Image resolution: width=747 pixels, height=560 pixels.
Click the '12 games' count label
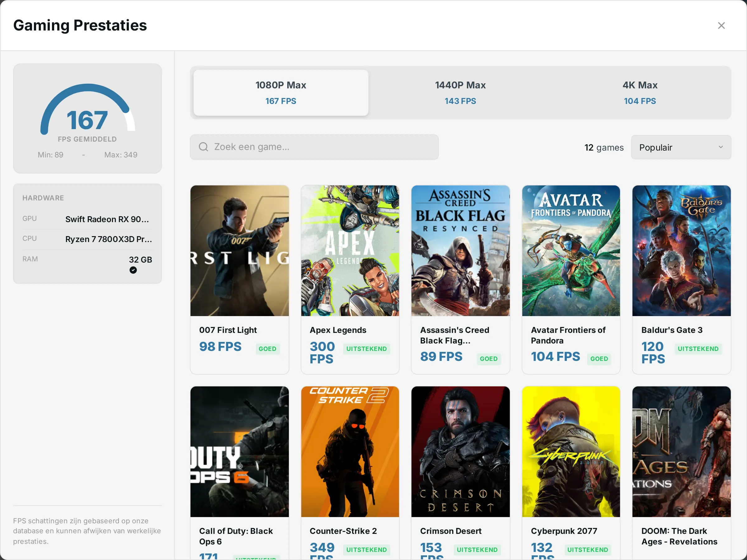pyautogui.click(x=604, y=147)
